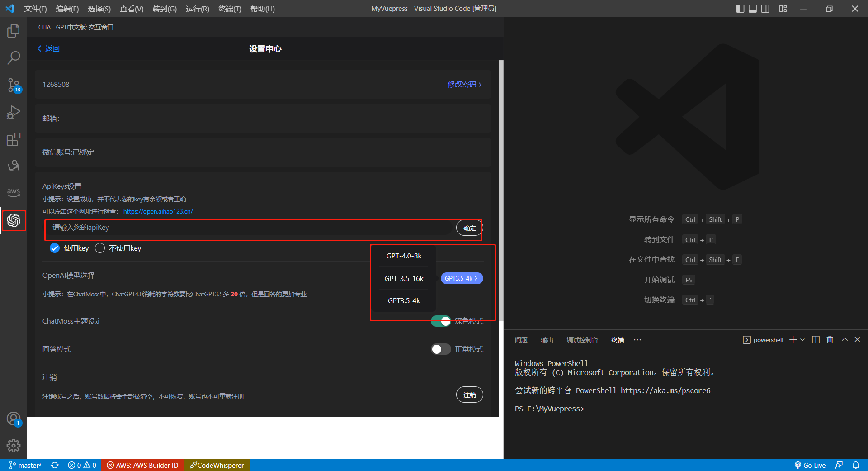The width and height of the screenshot is (868, 471).
Task: Open the Run and Debug view
Action: point(14,112)
